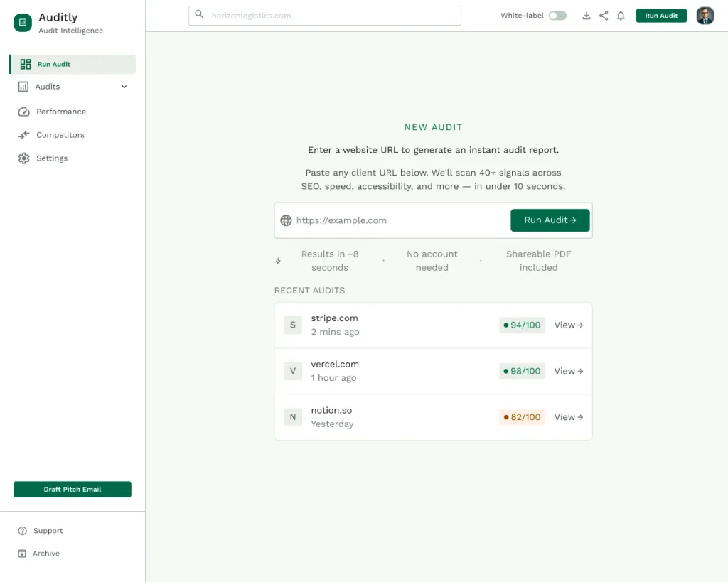
Task: Open notifications bell icon
Action: coord(621,16)
